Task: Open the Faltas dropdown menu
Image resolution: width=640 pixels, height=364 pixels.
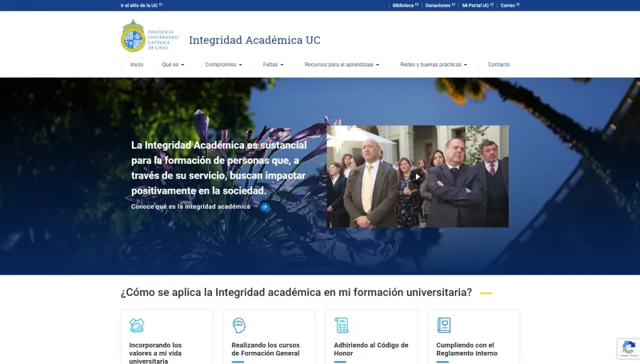Action: pos(273,65)
